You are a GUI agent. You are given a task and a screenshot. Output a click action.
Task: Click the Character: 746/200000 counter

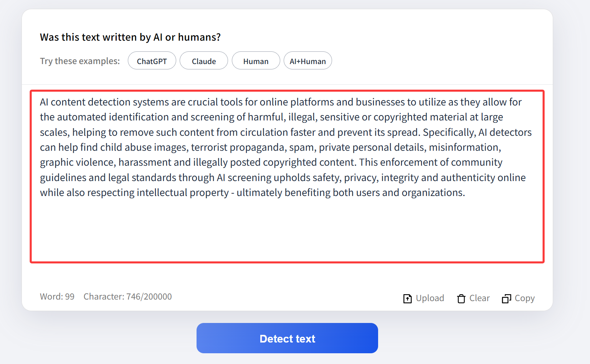coord(127,296)
